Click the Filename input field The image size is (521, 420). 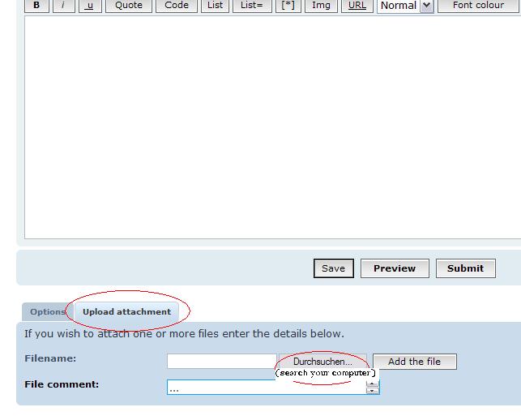(222, 361)
